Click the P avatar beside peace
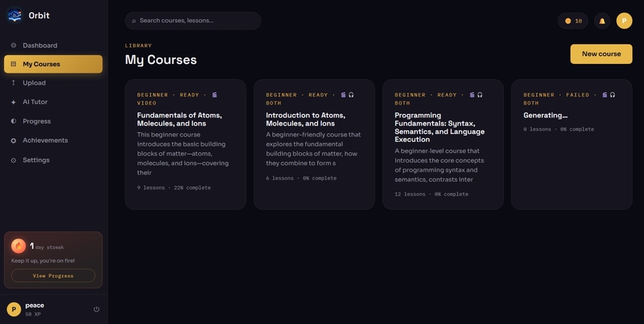 (14, 309)
